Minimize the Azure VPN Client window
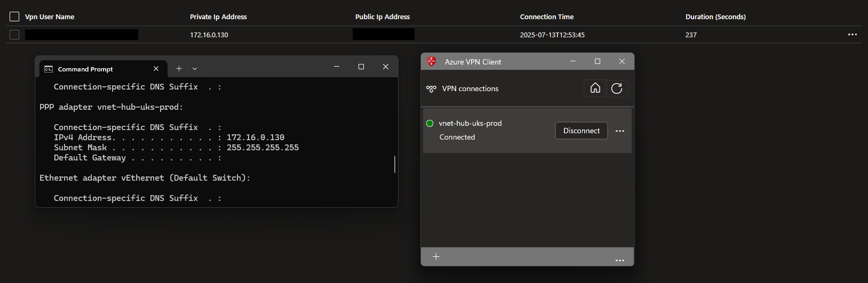The width and height of the screenshot is (868, 283). click(x=573, y=61)
